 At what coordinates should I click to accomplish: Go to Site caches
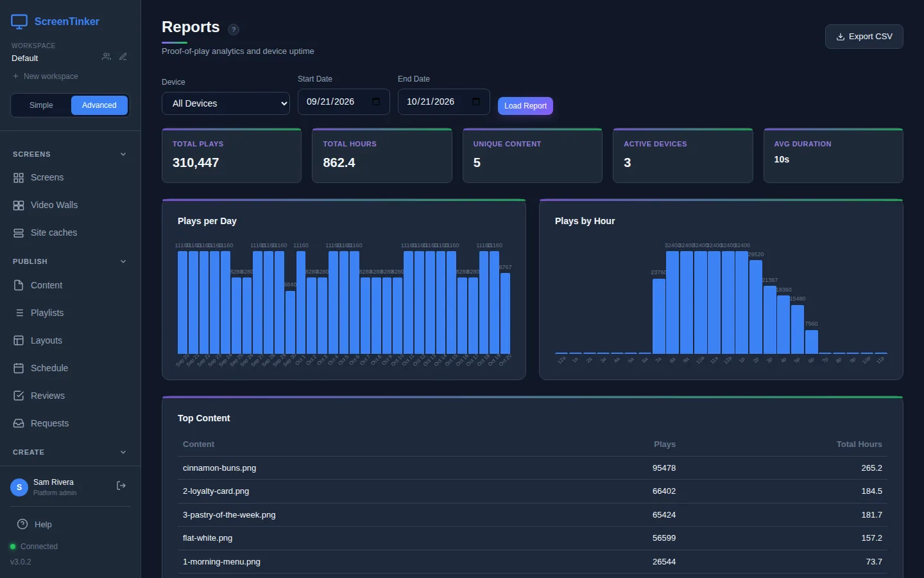(70, 233)
